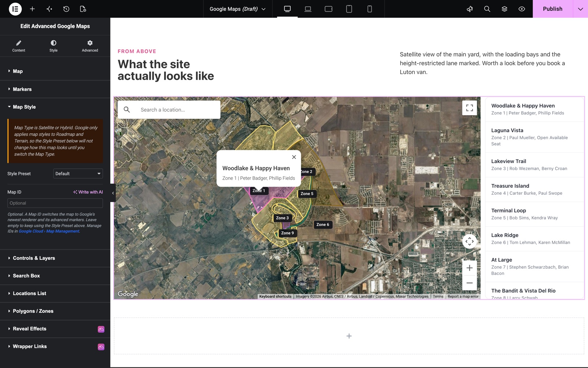
Task: Click the Search a location field
Action: (169, 110)
